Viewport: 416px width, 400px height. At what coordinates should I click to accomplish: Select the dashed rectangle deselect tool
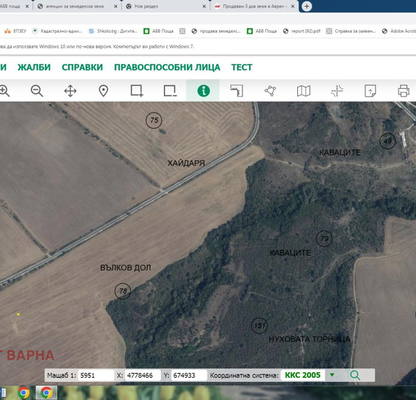[x=170, y=91]
